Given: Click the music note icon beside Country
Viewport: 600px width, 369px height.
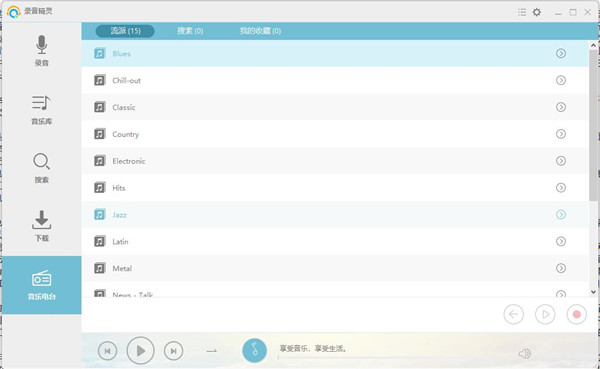Looking at the screenshot, I should pos(99,134).
